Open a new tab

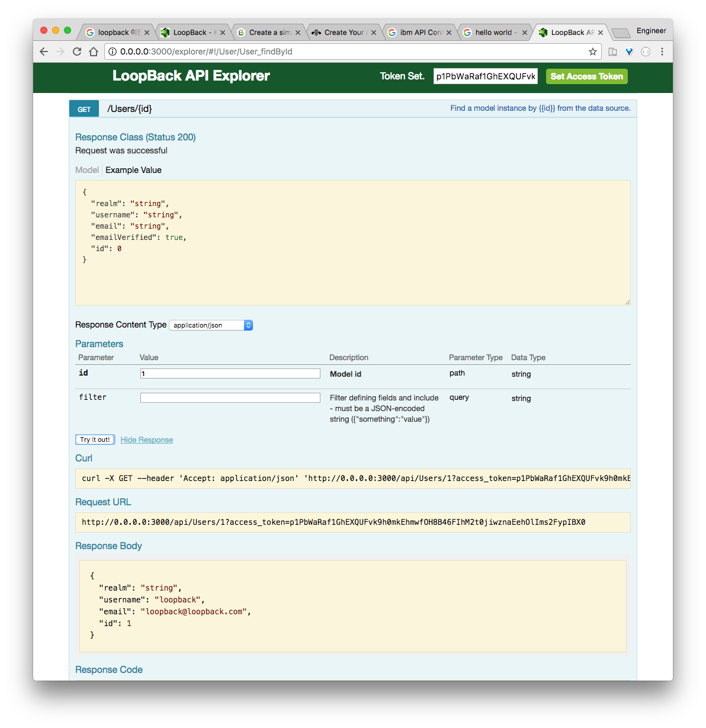(x=620, y=33)
